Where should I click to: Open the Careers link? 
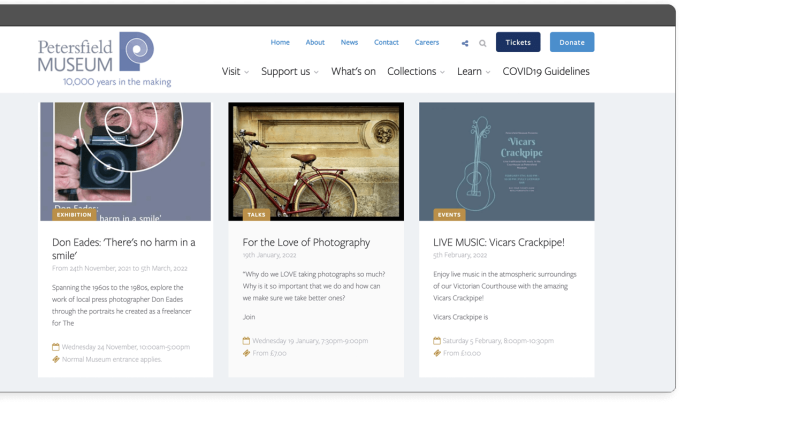(x=427, y=42)
